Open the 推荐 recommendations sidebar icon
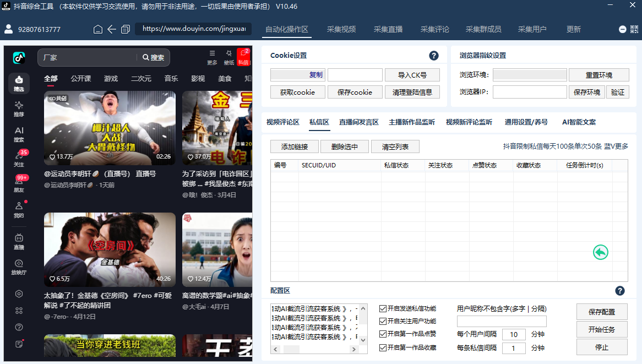 tap(19, 109)
